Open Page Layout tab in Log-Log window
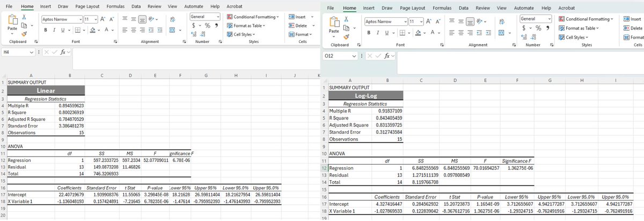 coord(413,8)
